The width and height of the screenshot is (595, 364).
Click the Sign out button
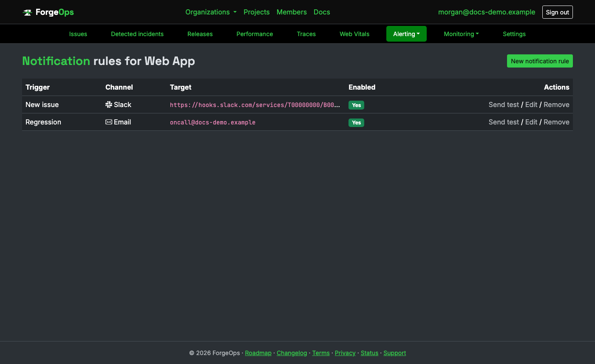click(557, 12)
